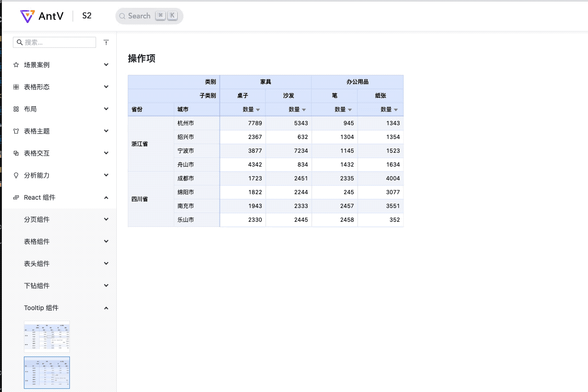Click the layout icon next to 布局
This screenshot has height=392, width=588.
16,109
